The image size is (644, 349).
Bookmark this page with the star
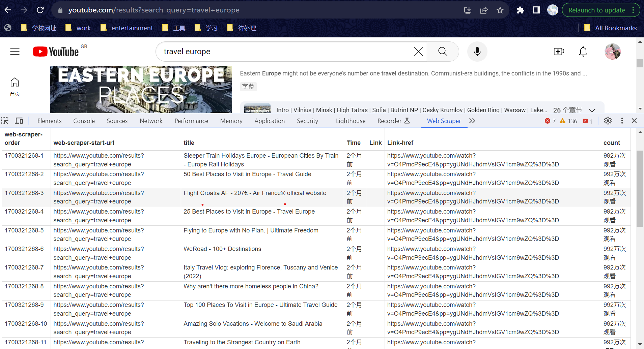coord(500,10)
